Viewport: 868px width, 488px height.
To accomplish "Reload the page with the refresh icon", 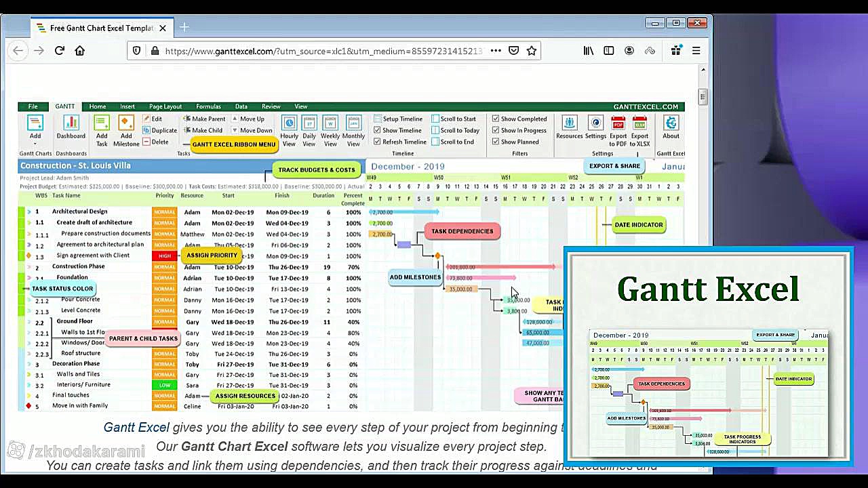I will tap(59, 51).
